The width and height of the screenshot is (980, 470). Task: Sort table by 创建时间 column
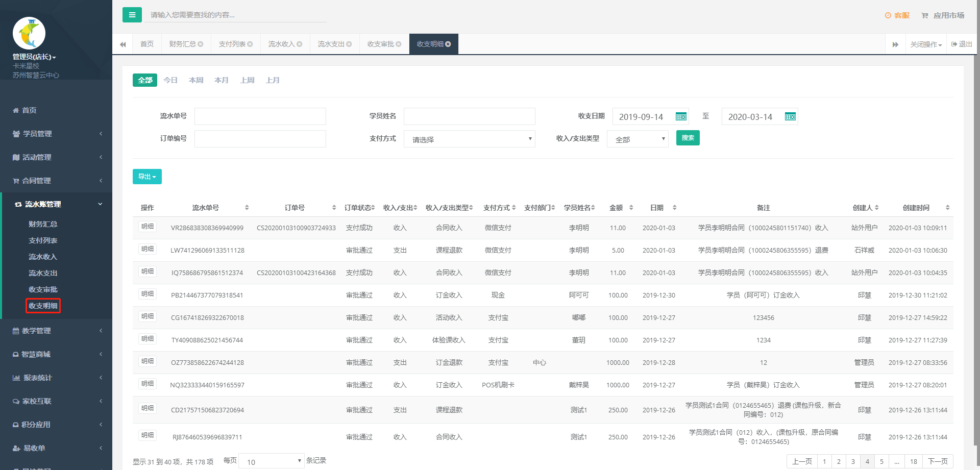[947, 208]
